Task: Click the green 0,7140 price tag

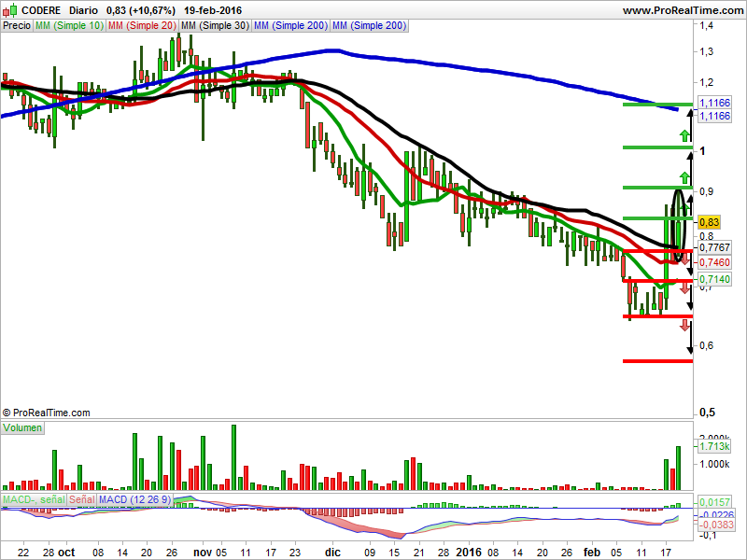Action: (714, 279)
